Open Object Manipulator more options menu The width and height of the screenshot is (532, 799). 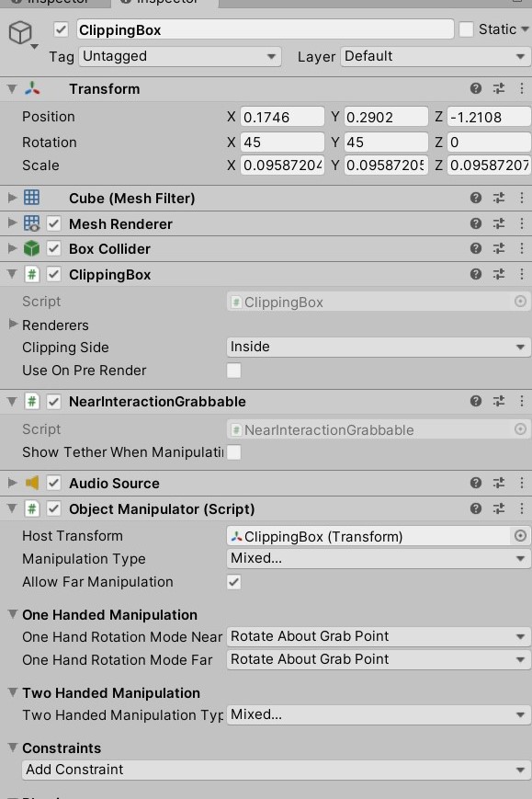pos(522,508)
